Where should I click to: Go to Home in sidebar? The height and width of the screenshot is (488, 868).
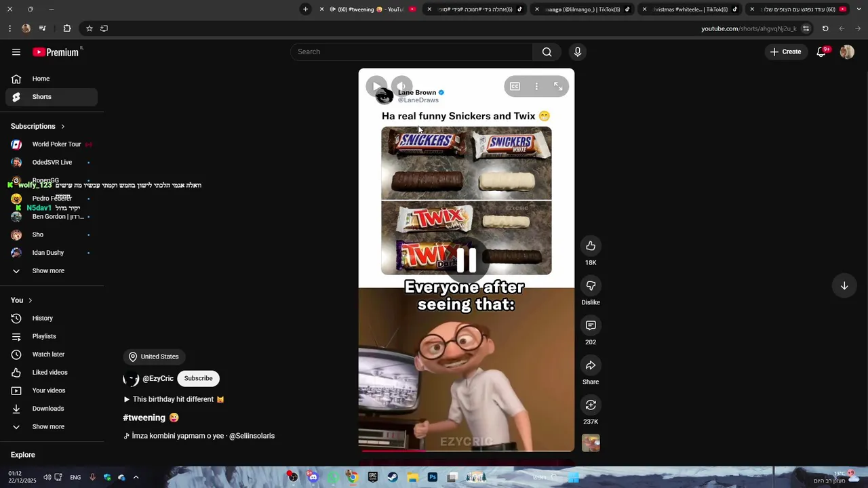pyautogui.click(x=52, y=79)
